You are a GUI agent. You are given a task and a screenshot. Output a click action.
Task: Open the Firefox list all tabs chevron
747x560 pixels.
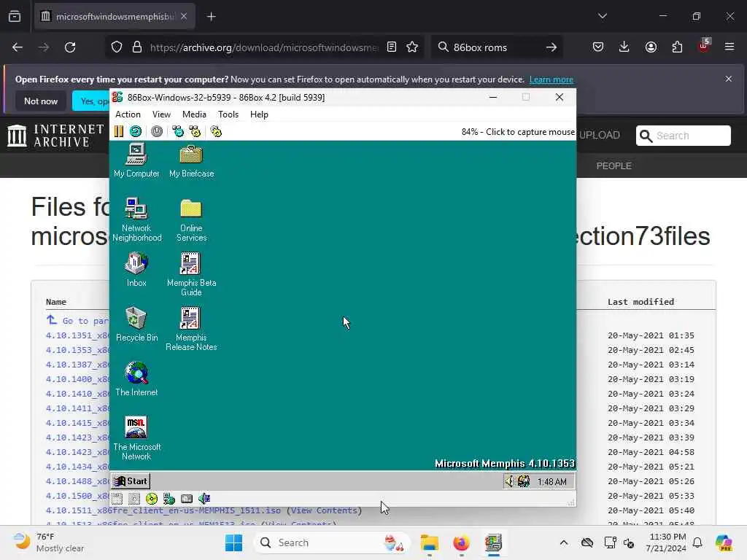click(x=603, y=16)
